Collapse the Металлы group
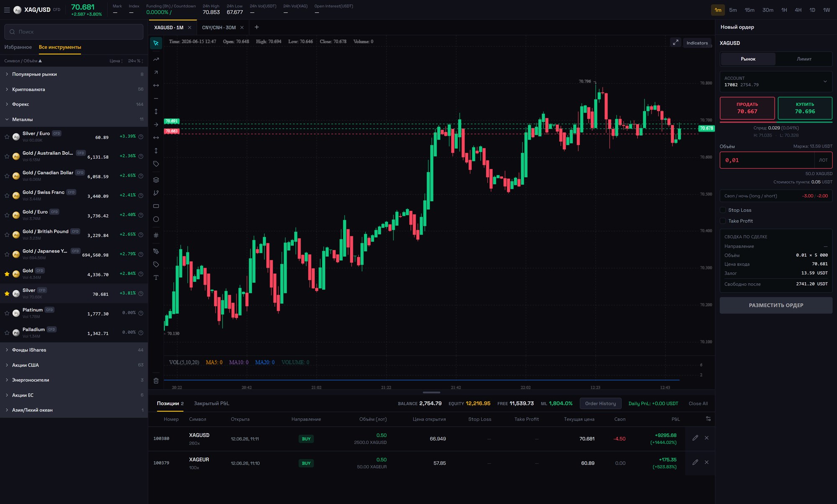 [x=74, y=119]
